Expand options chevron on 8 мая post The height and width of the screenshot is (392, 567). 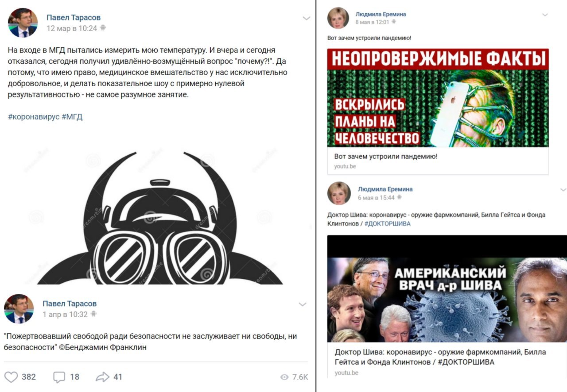coord(545,15)
